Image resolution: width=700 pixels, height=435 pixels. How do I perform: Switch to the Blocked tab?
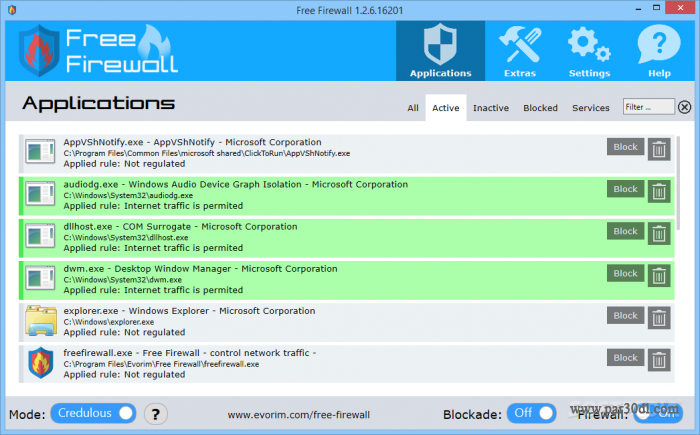click(540, 108)
